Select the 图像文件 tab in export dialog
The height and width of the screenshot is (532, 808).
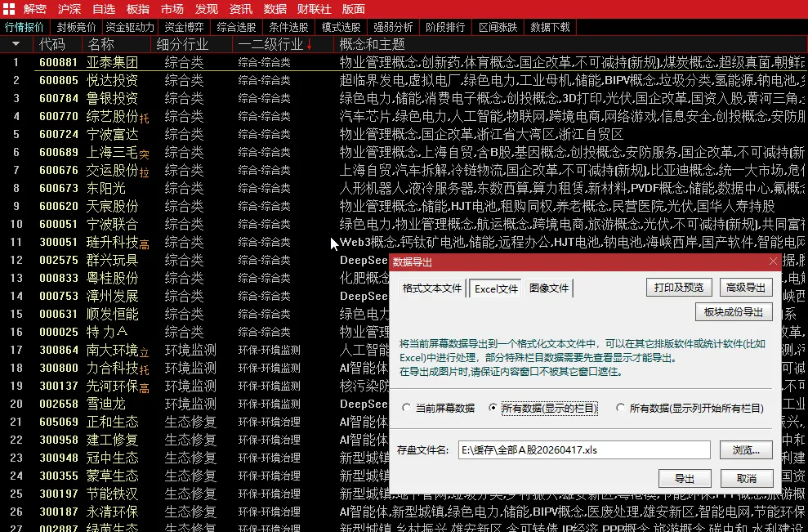549,288
